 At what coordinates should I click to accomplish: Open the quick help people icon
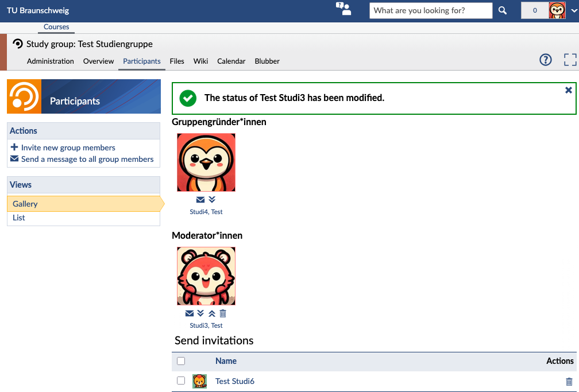click(x=343, y=9)
